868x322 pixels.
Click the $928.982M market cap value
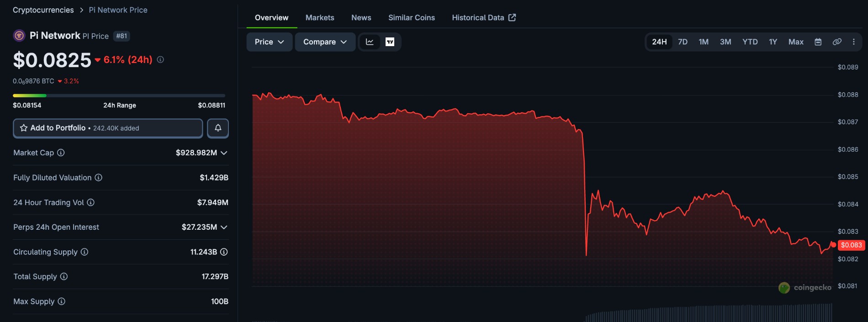coord(196,153)
